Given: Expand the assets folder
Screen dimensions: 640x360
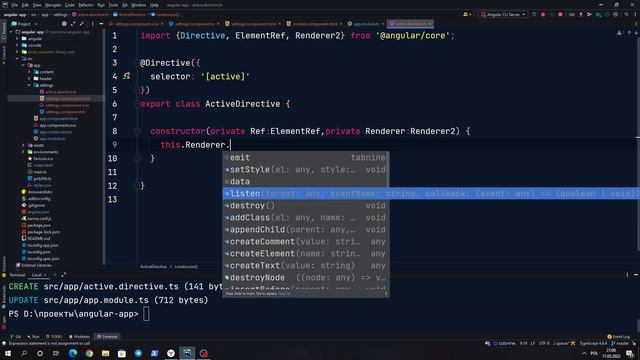Looking at the screenshot, I should [x=23, y=145].
